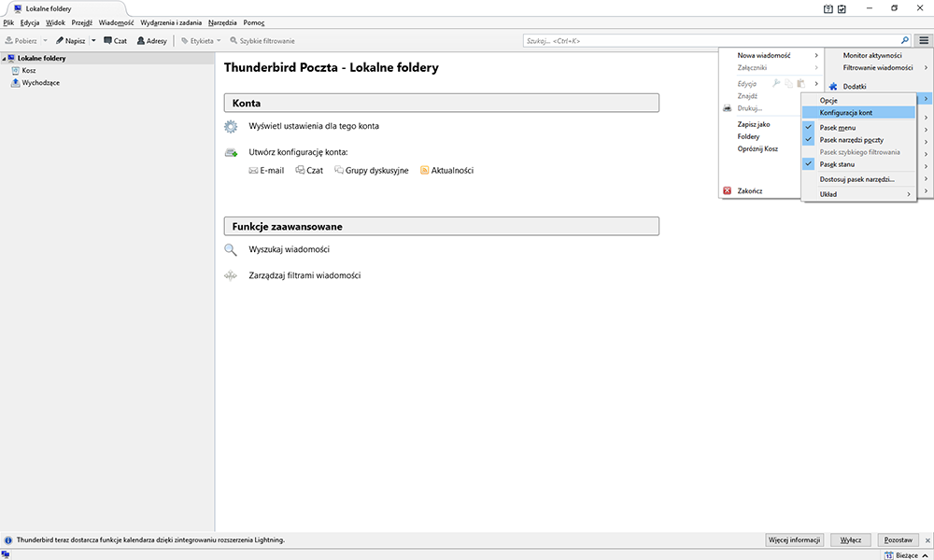Uncheck Pasek menu in the submenu
934x560 pixels.
(809, 127)
